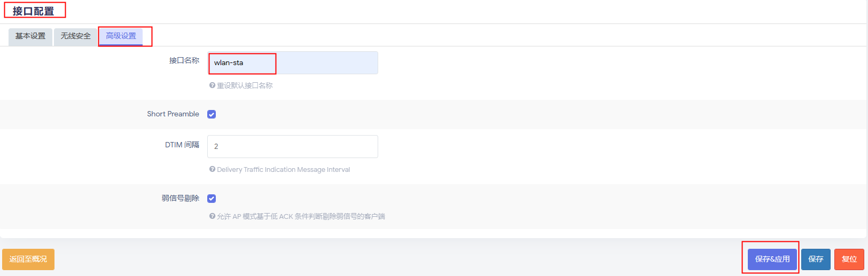This screenshot has width=868, height=276.
Task: Click the DTIM 间隔 label
Action: click(182, 145)
